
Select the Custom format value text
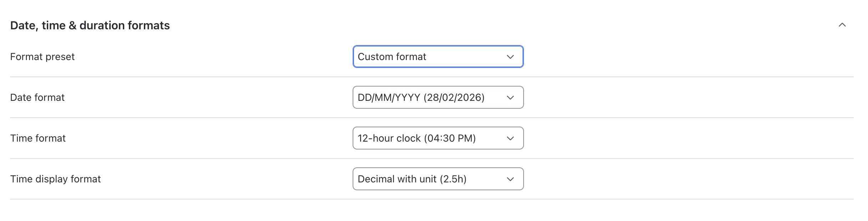point(392,57)
